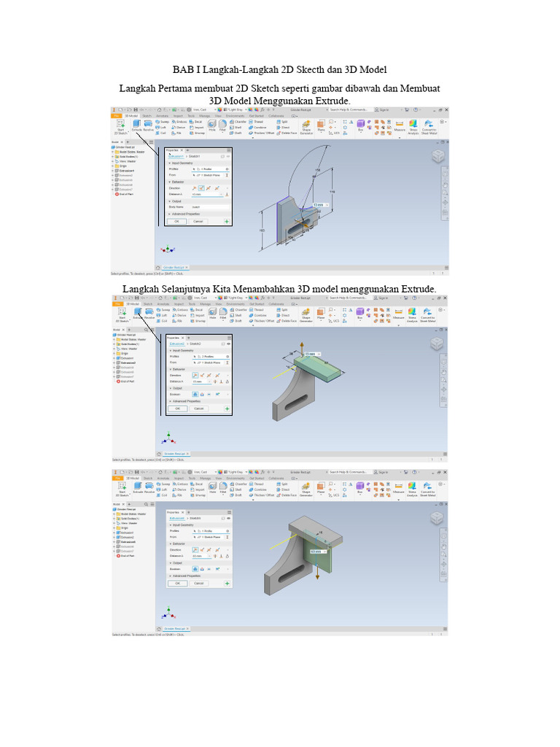
Task: Click Cancel in the first screenshot's Properties panel
Action: pos(198,222)
